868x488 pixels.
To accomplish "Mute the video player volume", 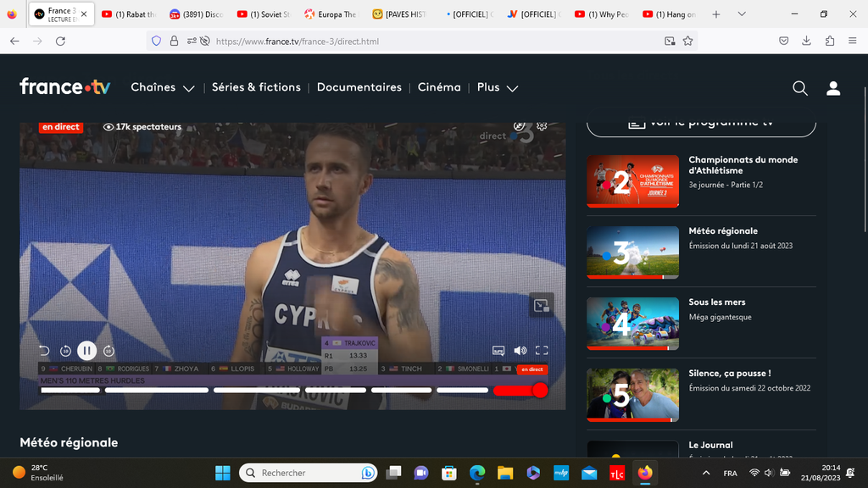I will 520,351.
